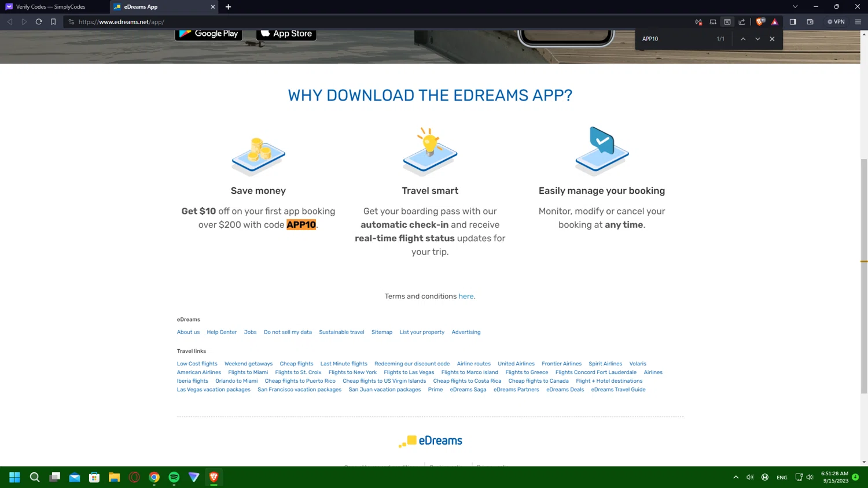Click the share page icon

point(742,22)
